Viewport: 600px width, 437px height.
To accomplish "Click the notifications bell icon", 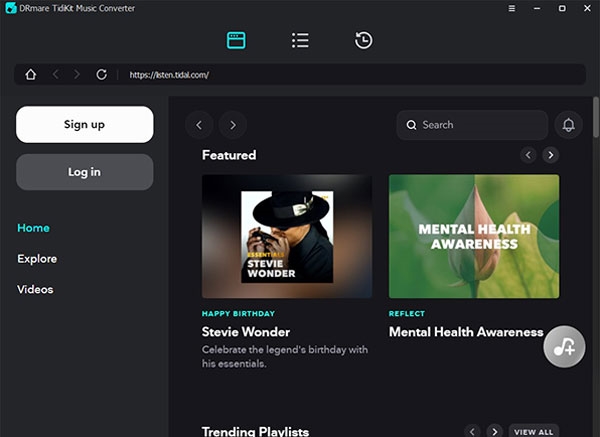I will coord(568,125).
